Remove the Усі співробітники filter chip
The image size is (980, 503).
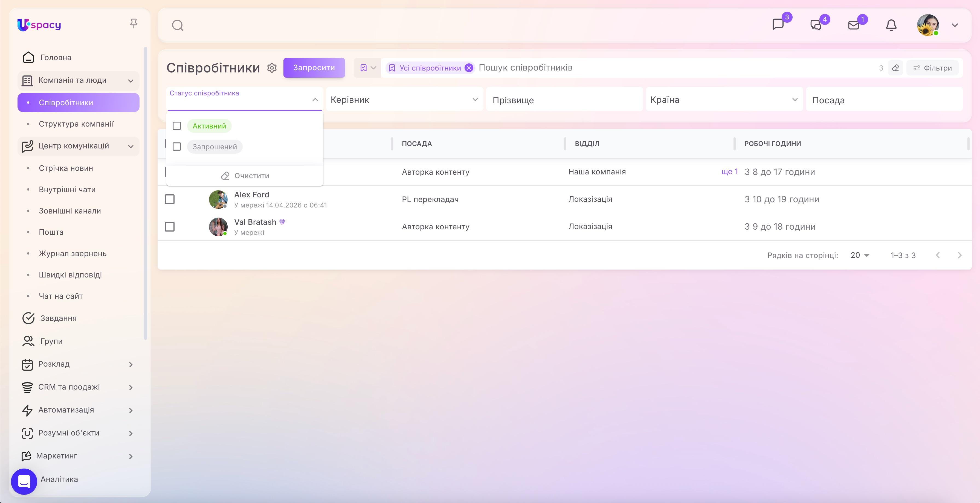pos(469,68)
